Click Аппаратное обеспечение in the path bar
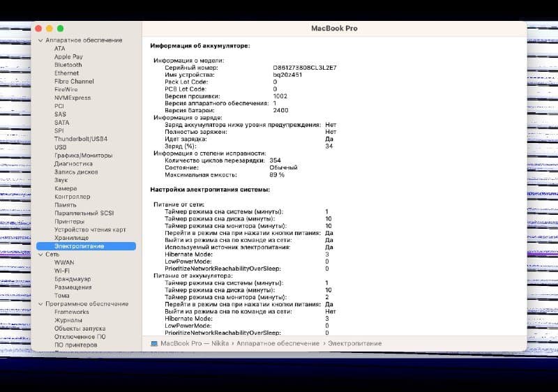The width and height of the screenshot is (558, 392). tap(278, 344)
